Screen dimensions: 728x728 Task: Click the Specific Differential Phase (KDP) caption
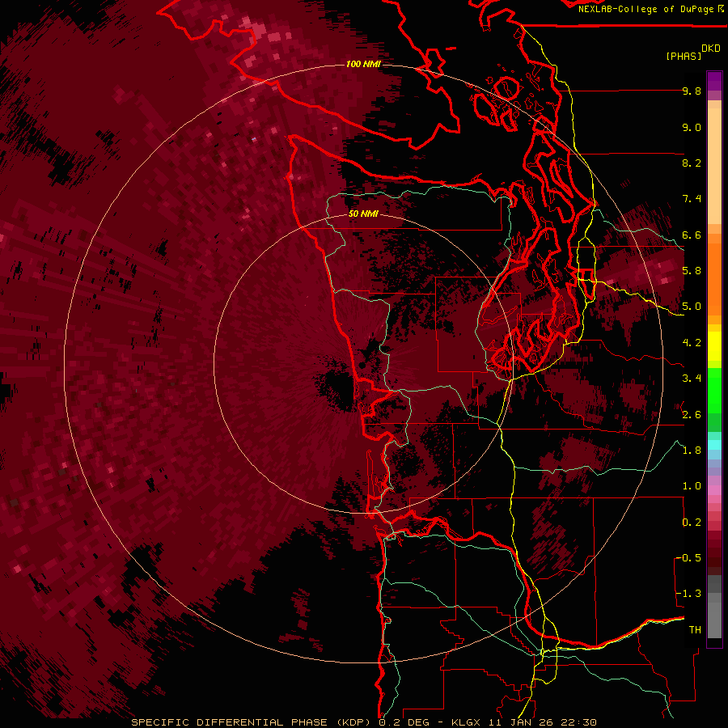252,722
